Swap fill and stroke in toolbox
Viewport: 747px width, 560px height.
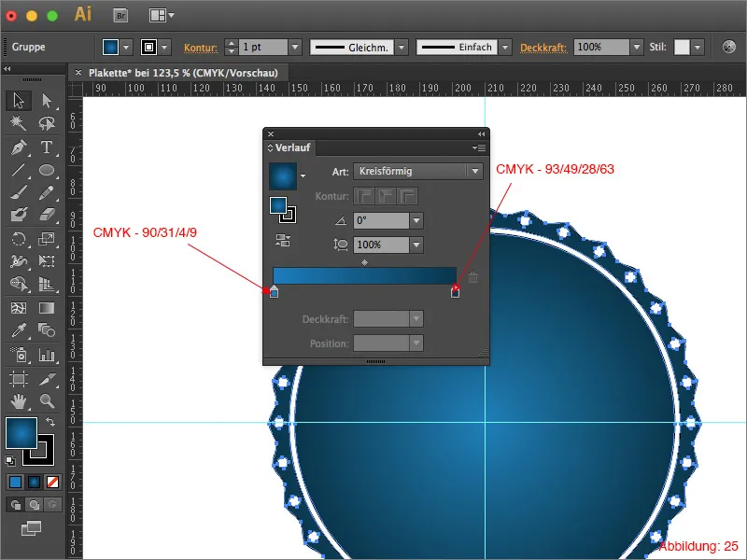50,422
